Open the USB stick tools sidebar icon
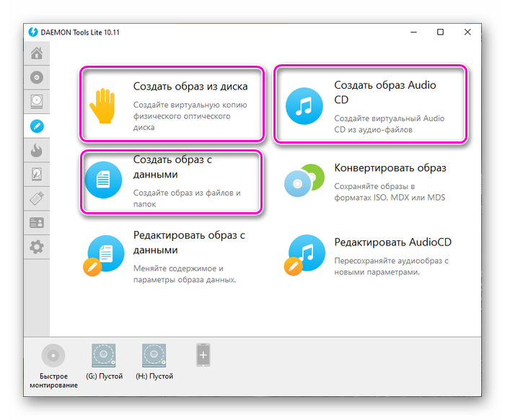 pos(37,198)
